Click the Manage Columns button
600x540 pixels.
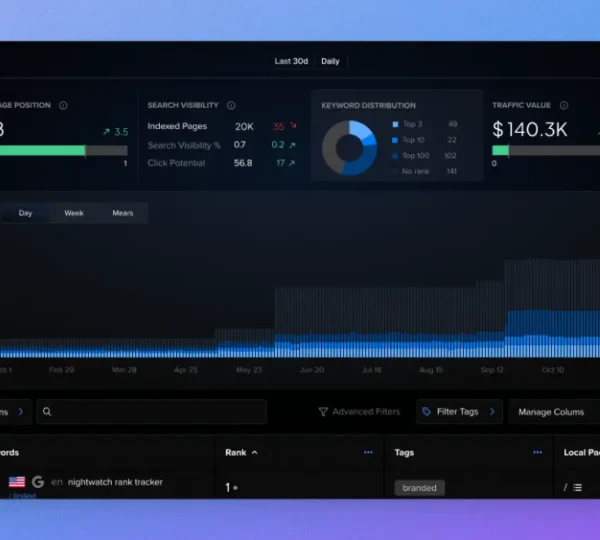coord(551,412)
